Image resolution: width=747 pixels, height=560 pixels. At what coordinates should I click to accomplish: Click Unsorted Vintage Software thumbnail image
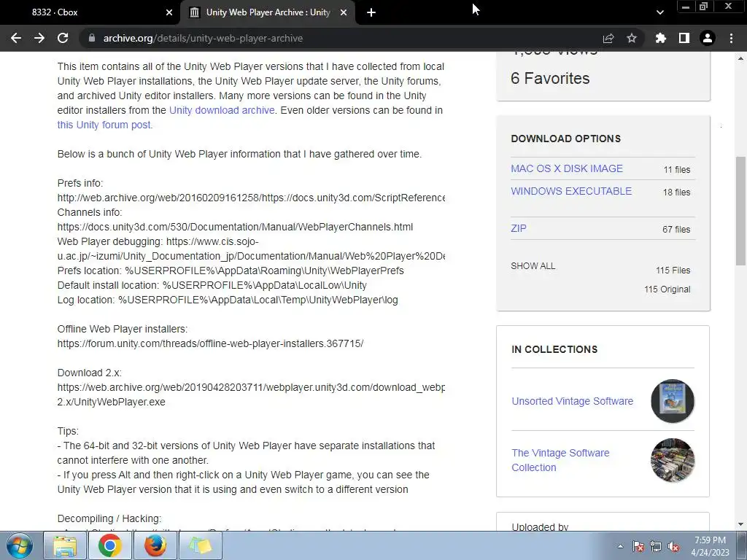pyautogui.click(x=672, y=401)
